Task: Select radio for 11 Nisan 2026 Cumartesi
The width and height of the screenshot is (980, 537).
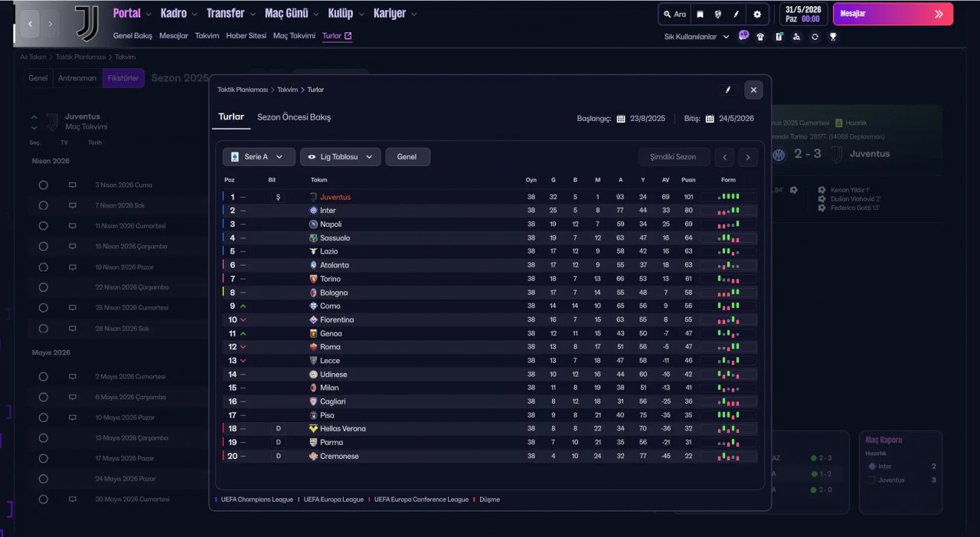Action: tap(43, 226)
